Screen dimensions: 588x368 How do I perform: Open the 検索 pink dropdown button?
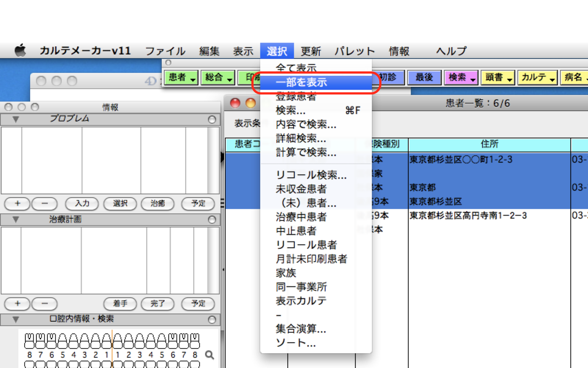[461, 78]
